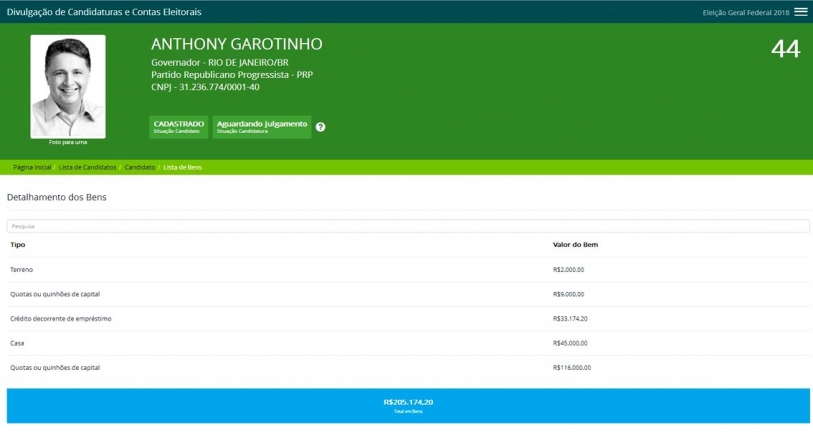Click the R$116.000,00 asset value
The height and width of the screenshot is (435, 813).
(x=572, y=367)
